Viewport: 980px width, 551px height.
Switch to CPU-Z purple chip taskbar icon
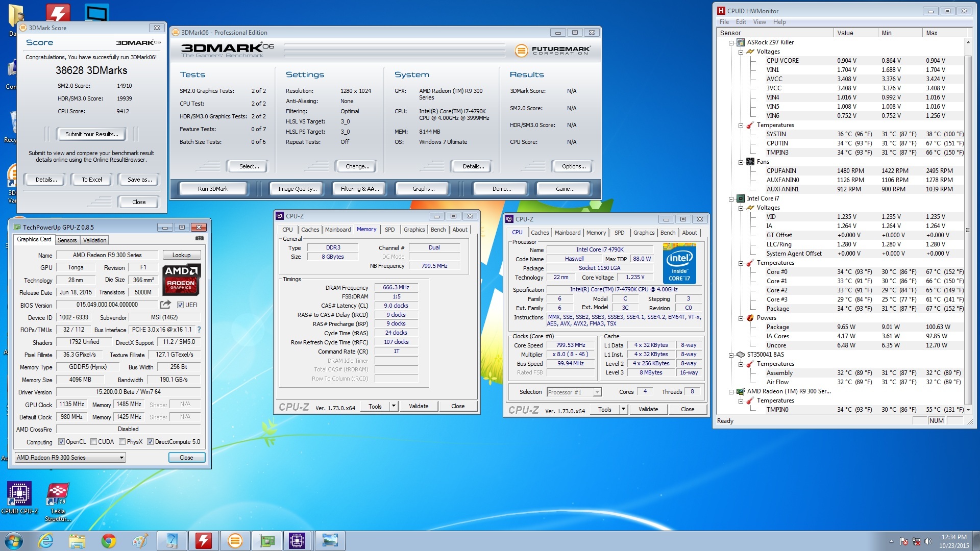tap(298, 541)
